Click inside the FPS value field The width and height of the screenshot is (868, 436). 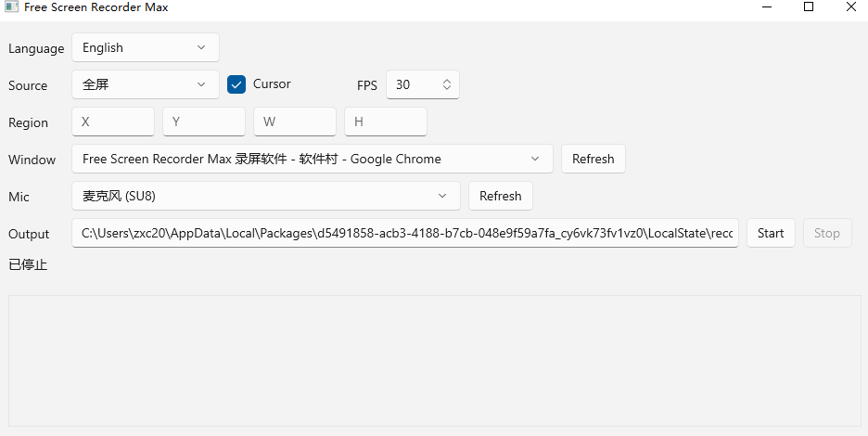click(413, 84)
